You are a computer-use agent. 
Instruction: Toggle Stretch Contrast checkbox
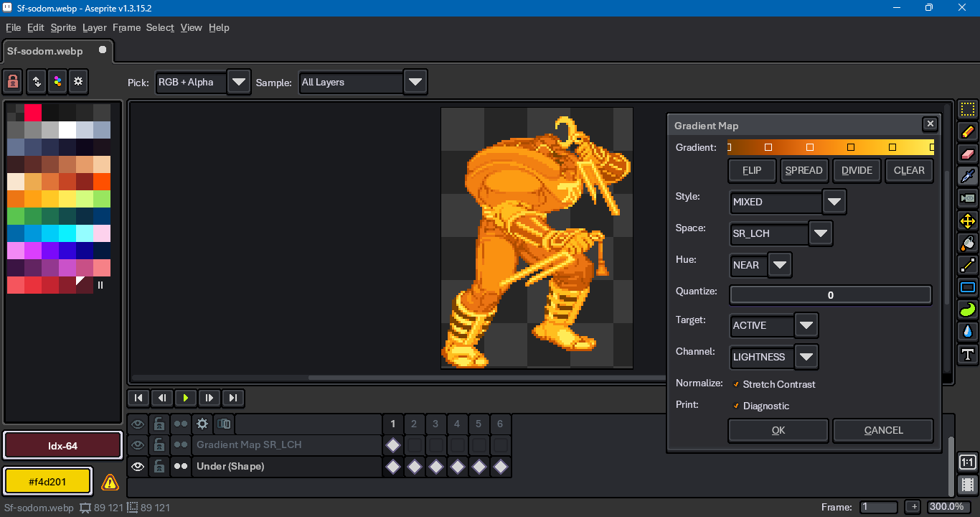pyautogui.click(x=736, y=385)
